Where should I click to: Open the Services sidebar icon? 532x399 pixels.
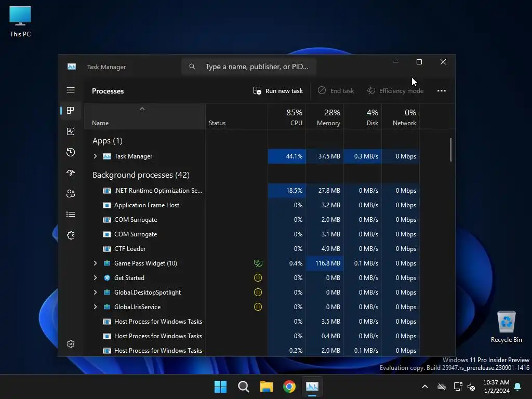coord(71,235)
